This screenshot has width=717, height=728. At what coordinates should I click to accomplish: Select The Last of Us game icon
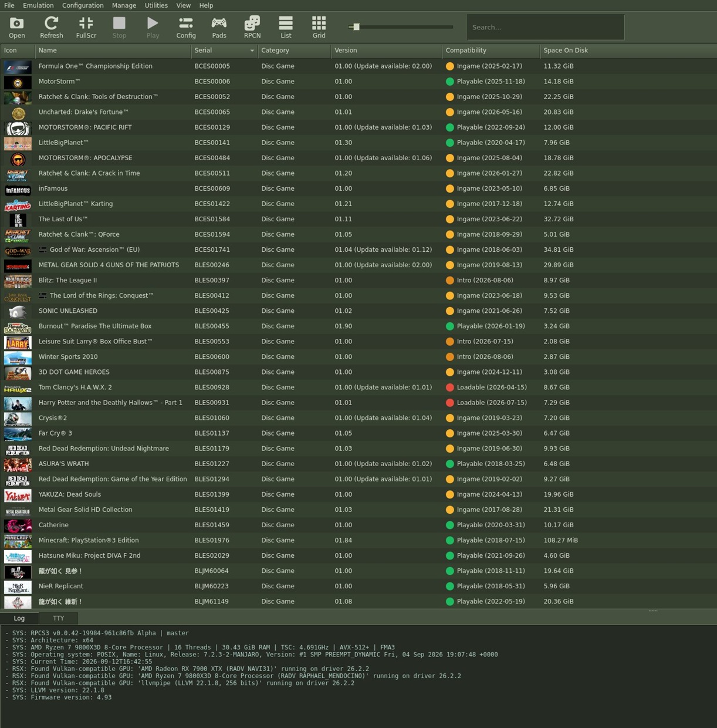click(18, 219)
